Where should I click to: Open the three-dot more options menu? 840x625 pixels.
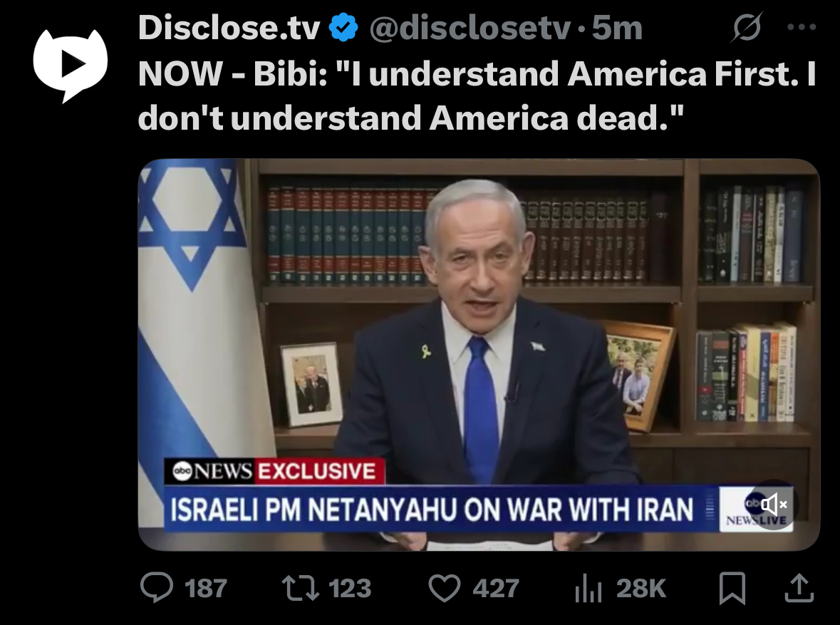coord(802,27)
